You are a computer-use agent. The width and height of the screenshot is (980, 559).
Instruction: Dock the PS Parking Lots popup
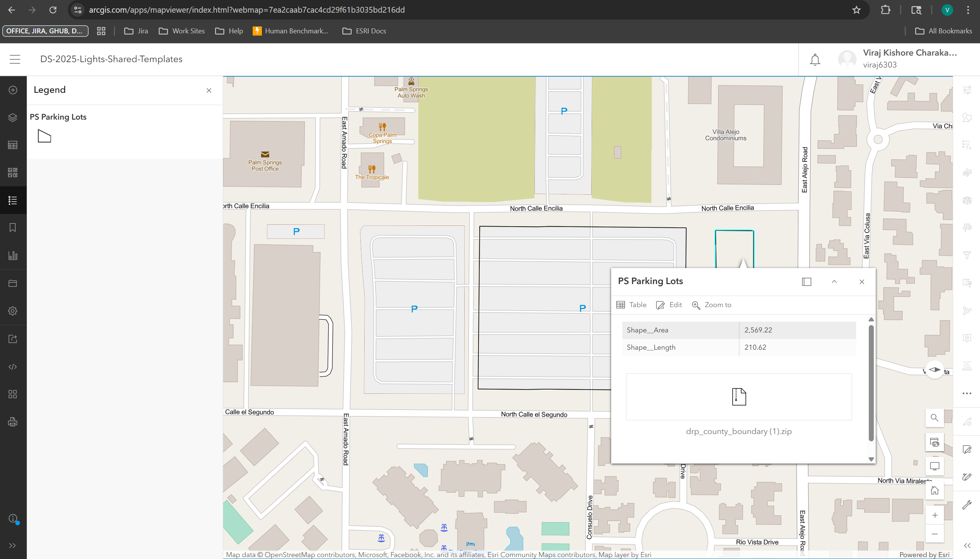(806, 282)
